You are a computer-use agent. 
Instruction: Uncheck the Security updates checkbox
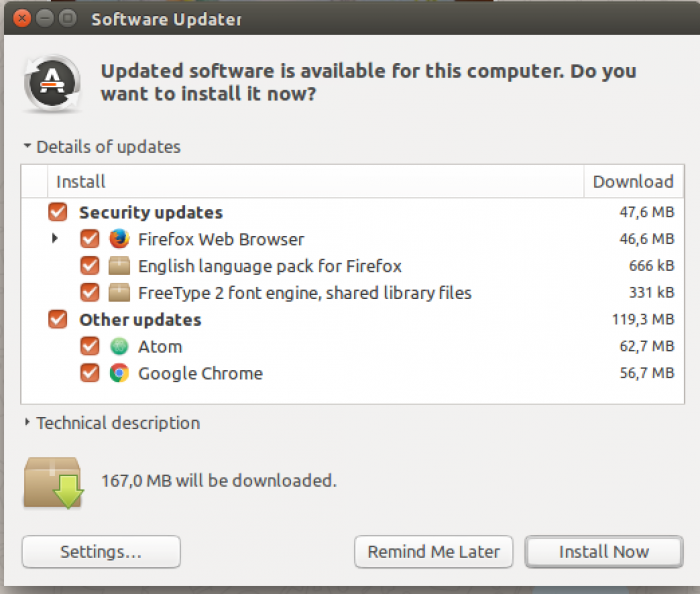[x=58, y=212]
